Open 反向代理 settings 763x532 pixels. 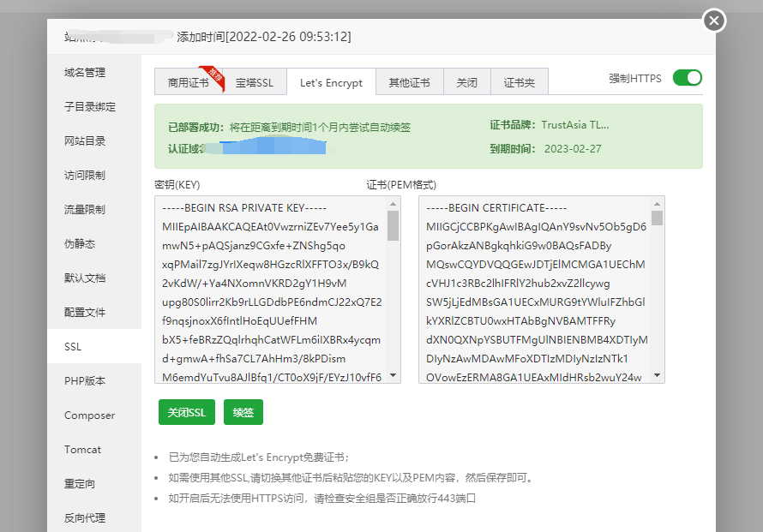pyautogui.click(x=94, y=518)
